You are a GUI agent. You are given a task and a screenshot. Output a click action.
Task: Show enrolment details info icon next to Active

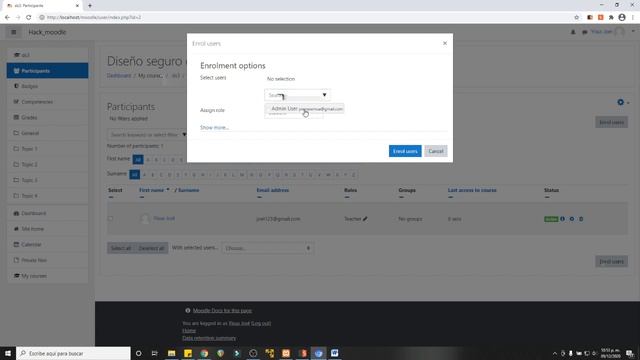point(562,219)
